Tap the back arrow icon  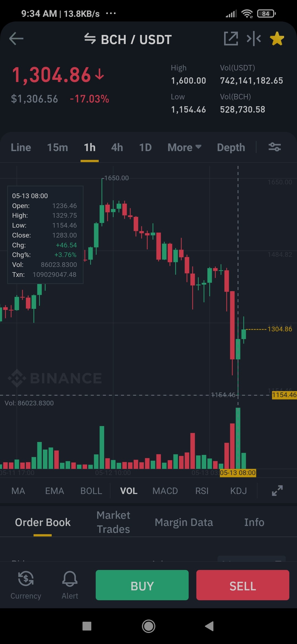tap(16, 39)
